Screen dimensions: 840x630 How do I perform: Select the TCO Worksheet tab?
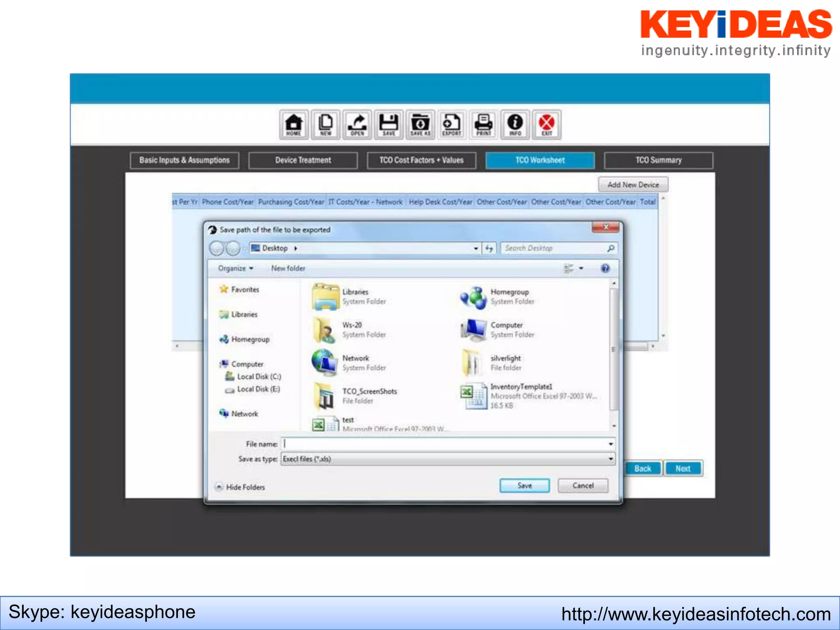540,160
